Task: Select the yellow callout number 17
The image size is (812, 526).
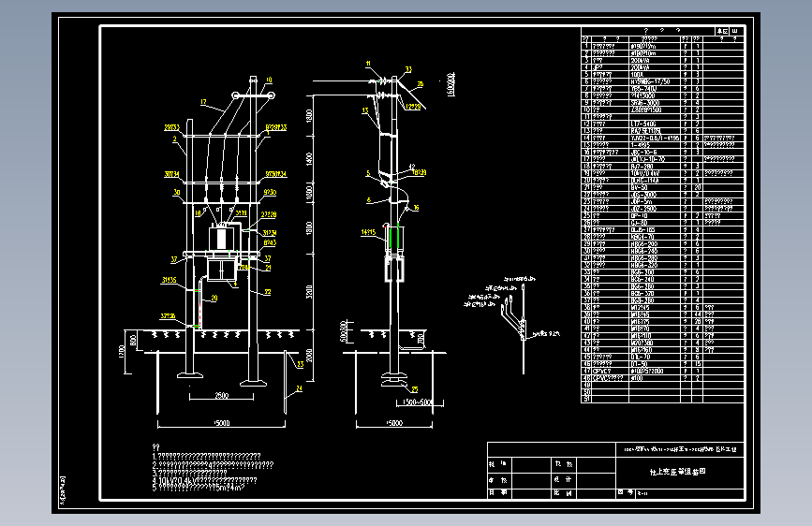Action: click(x=203, y=103)
